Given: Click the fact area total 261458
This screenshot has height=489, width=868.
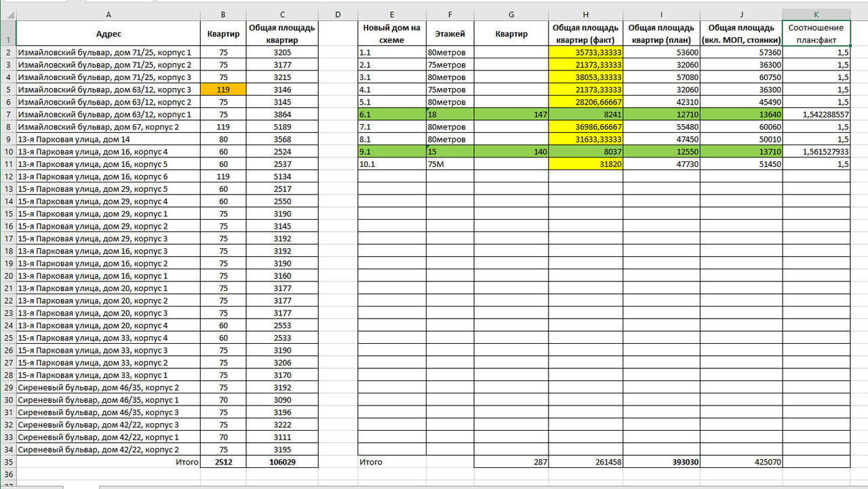Looking at the screenshot, I should tap(586, 462).
